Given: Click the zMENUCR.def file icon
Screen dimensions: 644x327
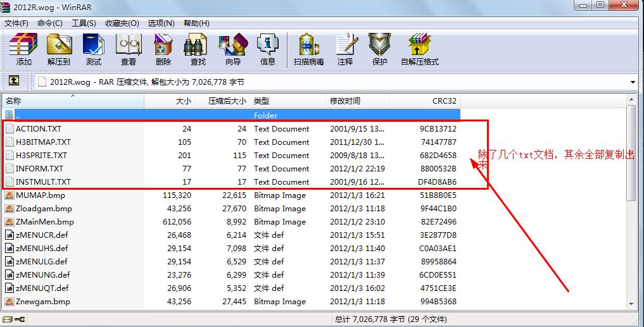Looking at the screenshot, I should (x=9, y=235).
